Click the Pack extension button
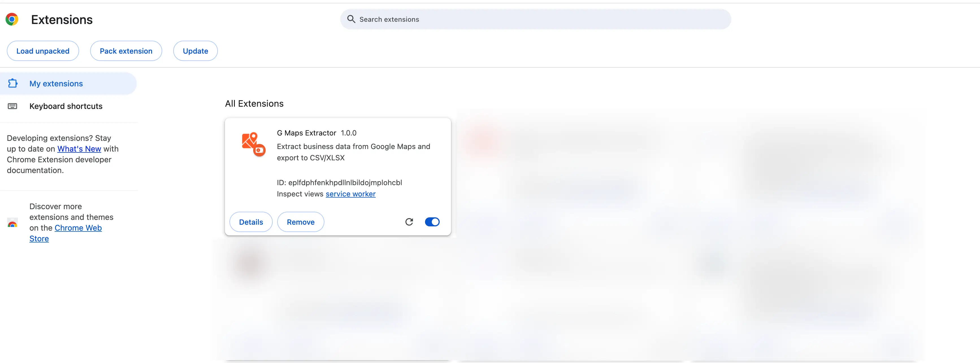980x363 pixels. [126, 51]
